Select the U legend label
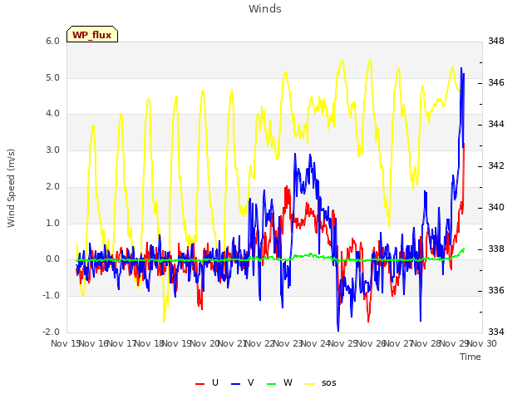The height and width of the screenshot is (399, 532). coord(214,382)
